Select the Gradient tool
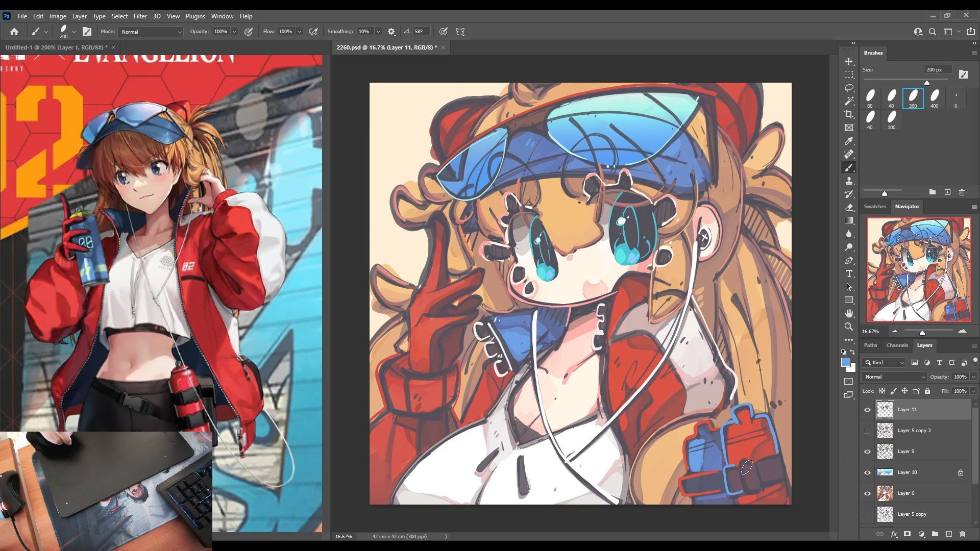This screenshot has width=980, height=551. [849, 220]
